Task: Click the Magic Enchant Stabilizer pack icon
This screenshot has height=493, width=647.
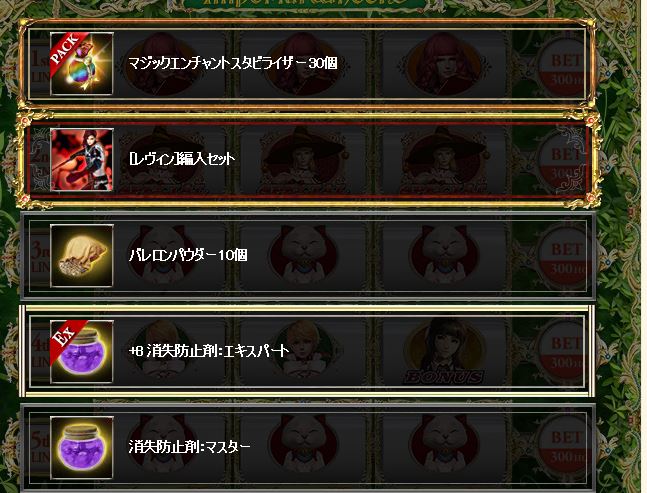Action: tap(82, 64)
